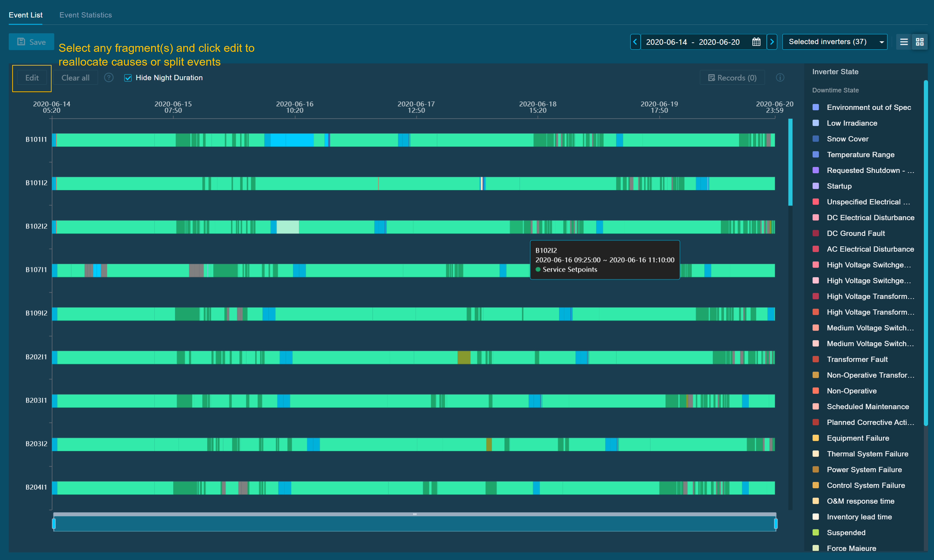This screenshot has height=560, width=934.
Task: Open the calendar date picker icon
Action: 756,42
